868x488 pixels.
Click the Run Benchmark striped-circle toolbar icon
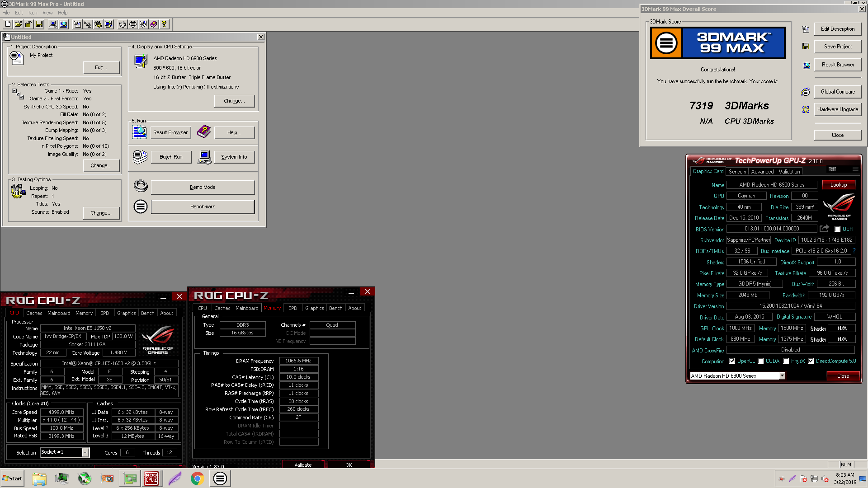pos(133,24)
